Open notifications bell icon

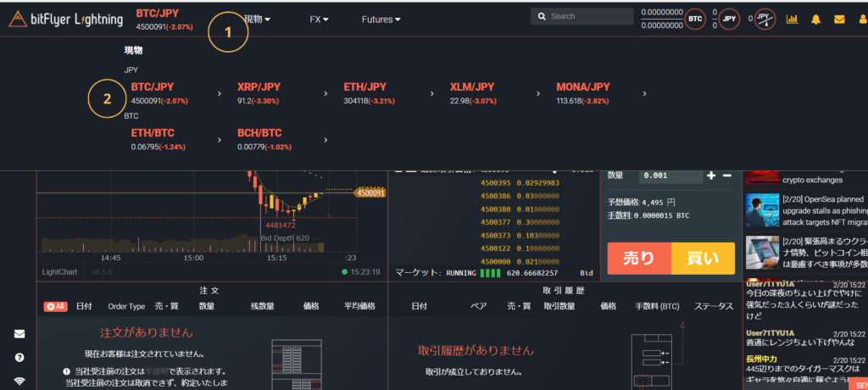tap(815, 19)
